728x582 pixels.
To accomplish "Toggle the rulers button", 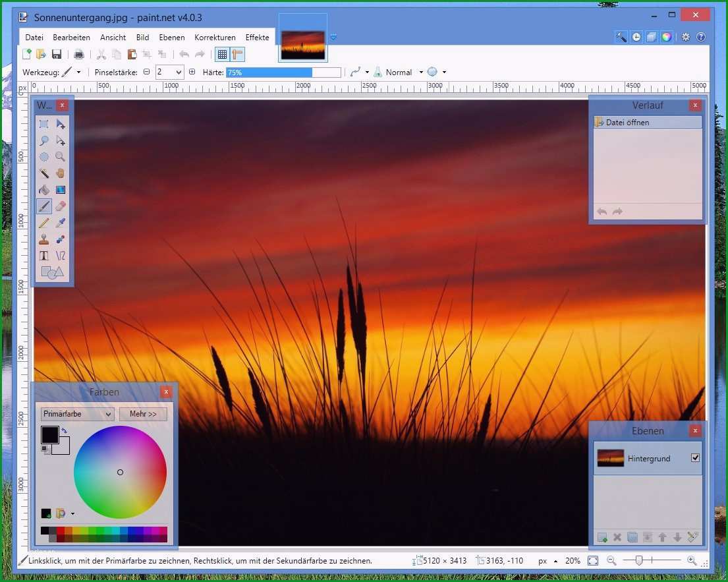I will (x=237, y=54).
